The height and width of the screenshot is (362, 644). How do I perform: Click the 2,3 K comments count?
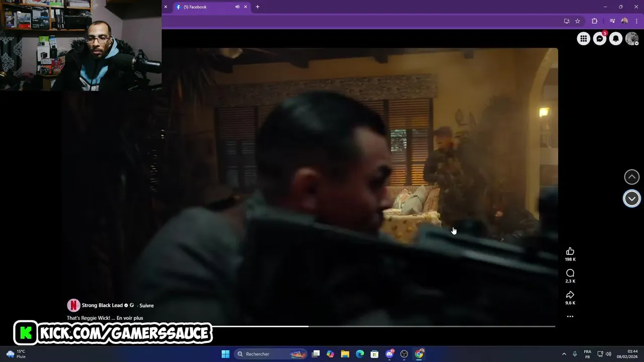coord(570,281)
